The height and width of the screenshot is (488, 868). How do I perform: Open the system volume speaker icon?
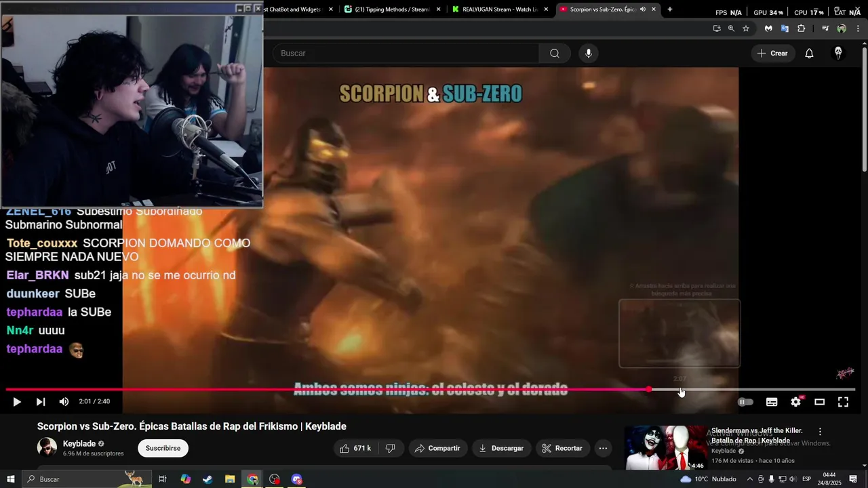(792, 479)
